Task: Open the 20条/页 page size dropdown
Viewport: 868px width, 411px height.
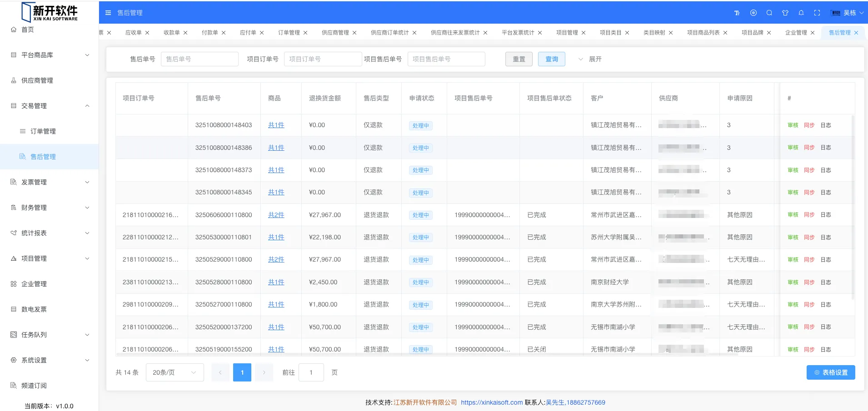Action: tap(175, 372)
